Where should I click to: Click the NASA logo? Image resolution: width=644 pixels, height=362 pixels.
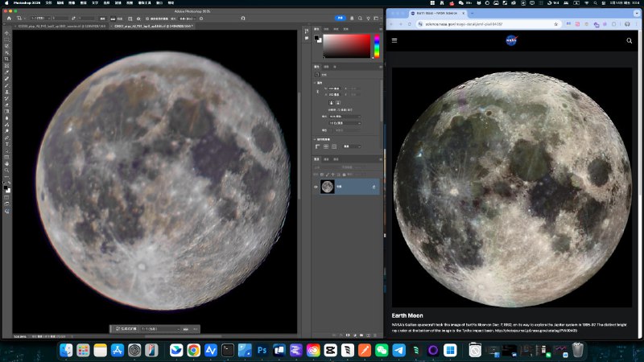[511, 40]
